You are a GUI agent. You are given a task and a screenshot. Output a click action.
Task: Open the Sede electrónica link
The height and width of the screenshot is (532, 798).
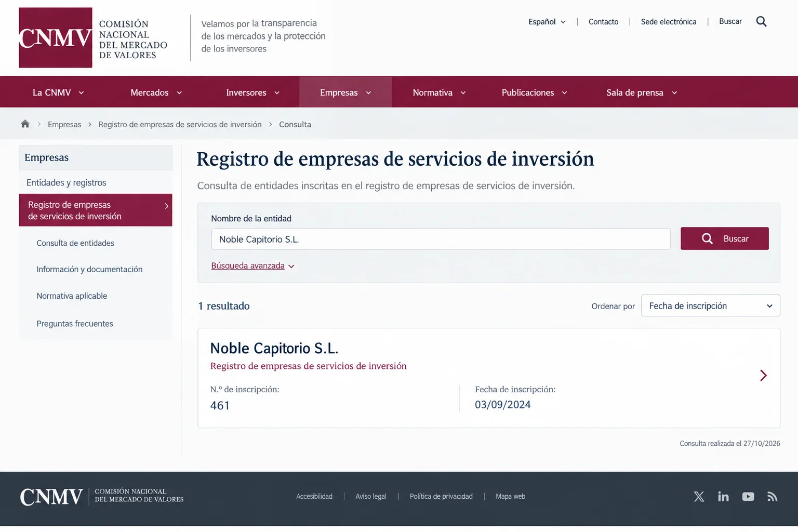pyautogui.click(x=669, y=22)
